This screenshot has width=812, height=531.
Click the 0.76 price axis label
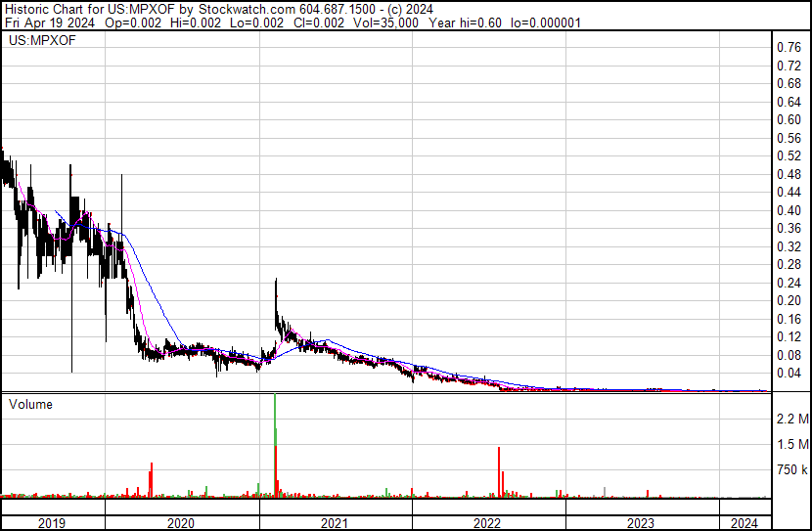pos(789,48)
